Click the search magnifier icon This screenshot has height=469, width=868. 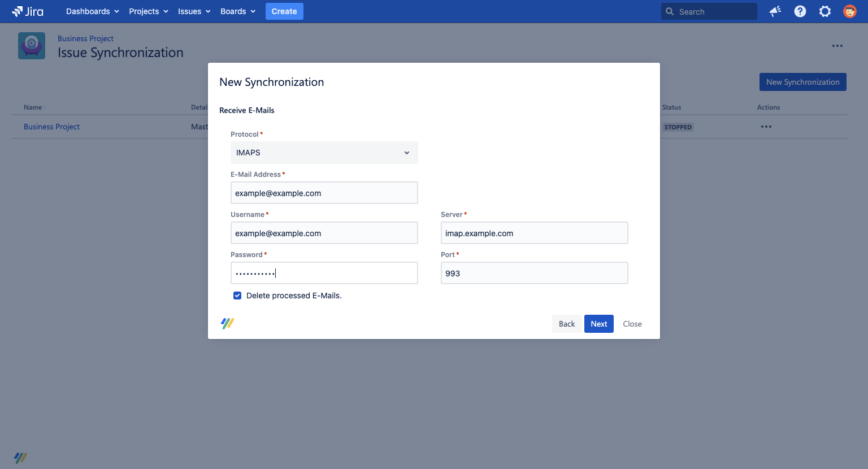point(670,11)
